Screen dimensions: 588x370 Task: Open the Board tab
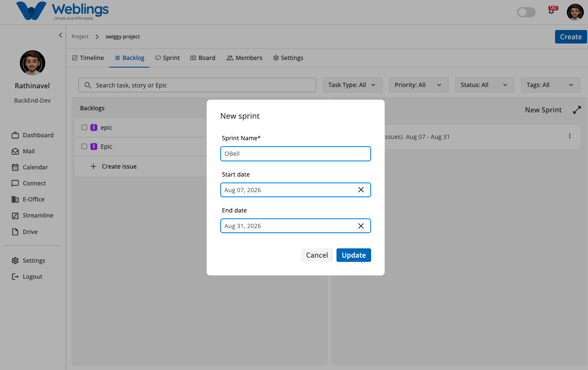tap(203, 58)
